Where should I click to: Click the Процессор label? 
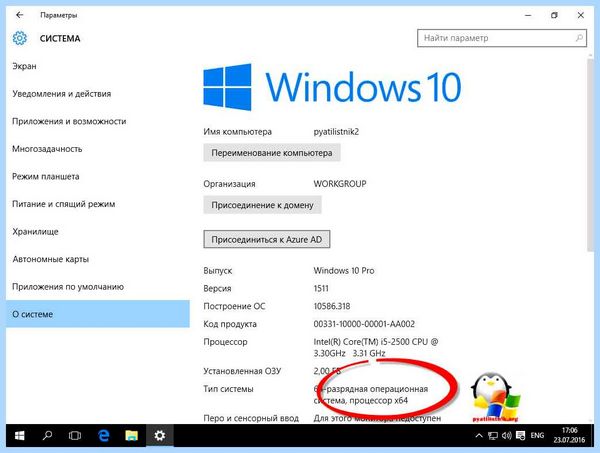[x=225, y=342]
